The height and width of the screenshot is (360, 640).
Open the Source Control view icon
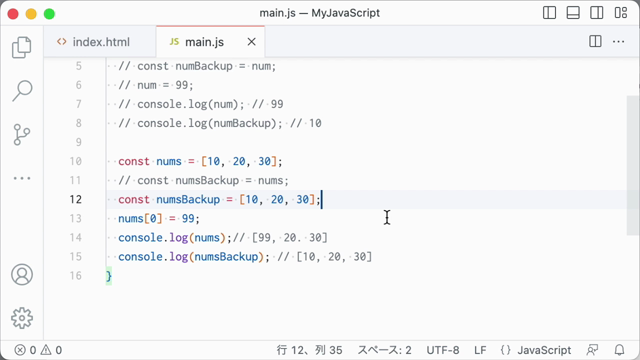22,135
